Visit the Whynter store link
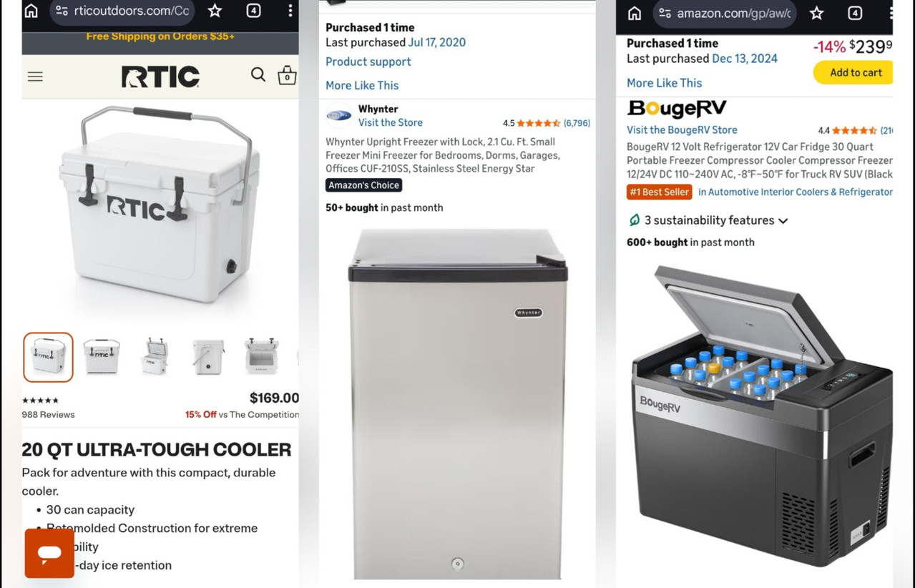This screenshot has height=588, width=915. point(390,122)
